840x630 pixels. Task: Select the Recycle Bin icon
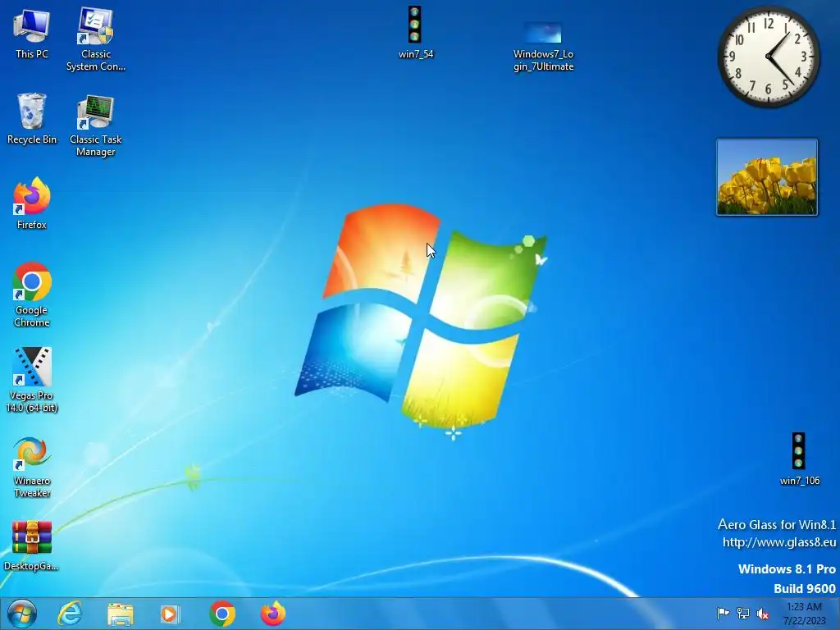tap(32, 119)
